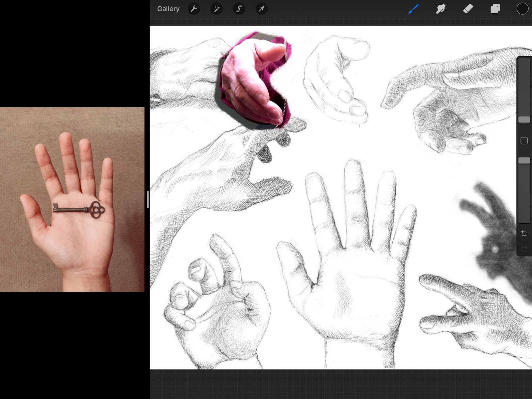Open the Layers panel
The height and width of the screenshot is (399, 532).
(495, 9)
